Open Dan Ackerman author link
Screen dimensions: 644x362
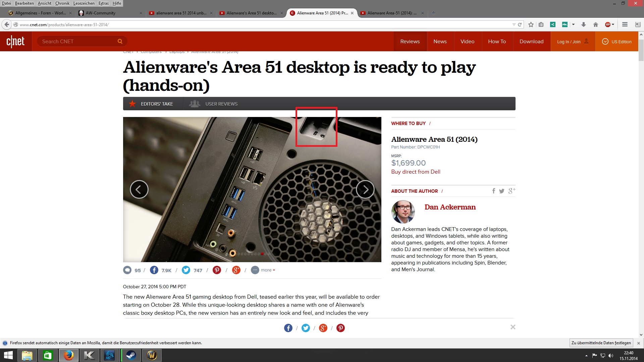[450, 207]
